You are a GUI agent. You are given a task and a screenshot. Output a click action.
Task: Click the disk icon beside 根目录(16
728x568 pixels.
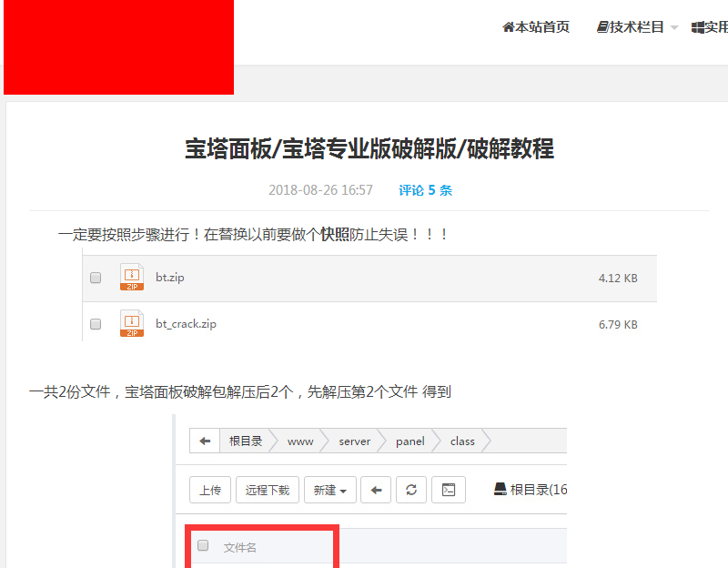pos(500,489)
